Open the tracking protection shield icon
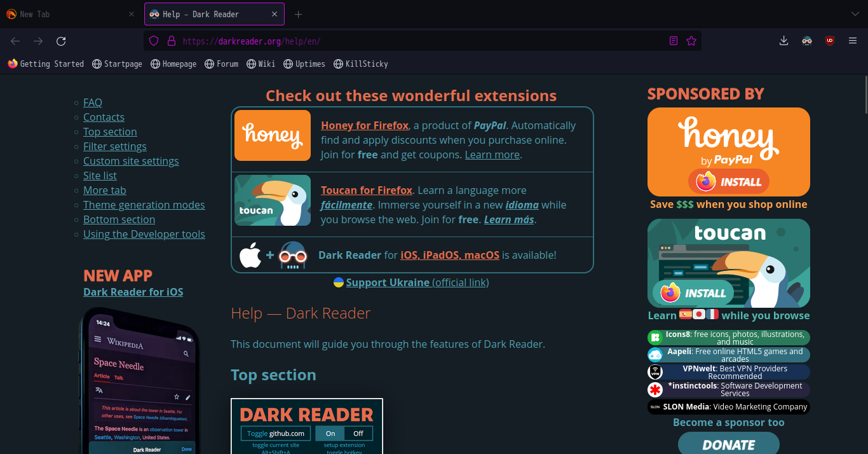Screen dimensions: 868x454 click(x=154, y=41)
